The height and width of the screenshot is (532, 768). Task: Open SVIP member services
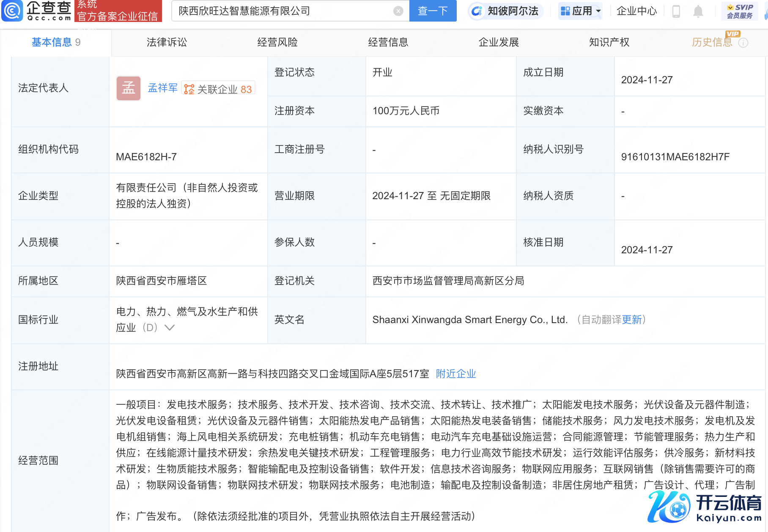pyautogui.click(x=740, y=11)
